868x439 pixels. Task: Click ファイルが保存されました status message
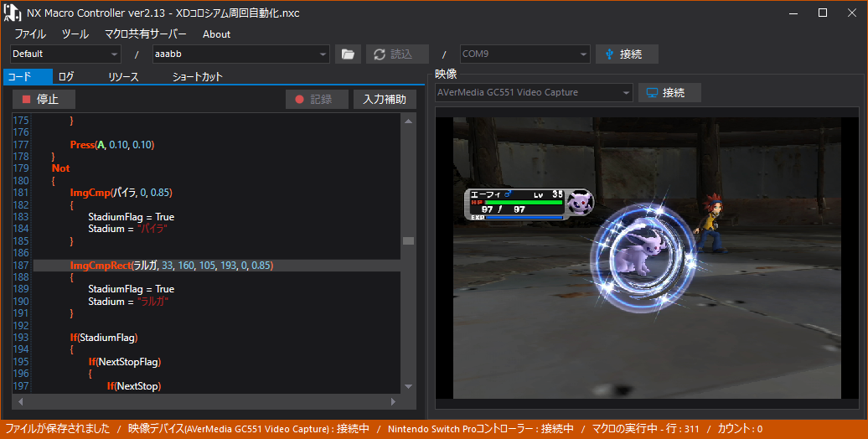[x=58, y=429]
